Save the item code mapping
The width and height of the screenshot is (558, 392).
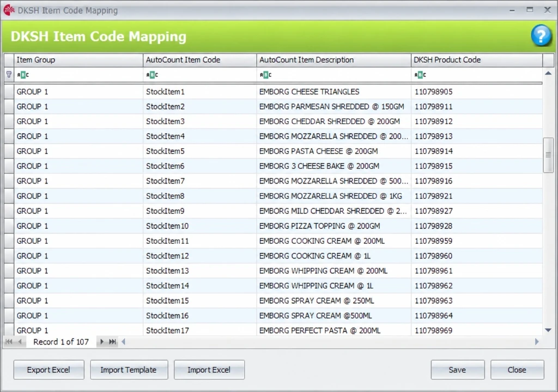click(458, 370)
